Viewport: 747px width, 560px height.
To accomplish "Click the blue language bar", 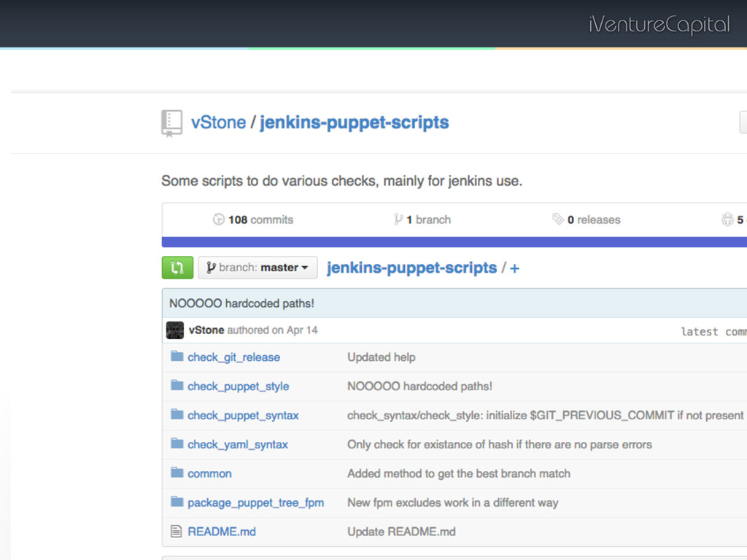I will 454,242.
